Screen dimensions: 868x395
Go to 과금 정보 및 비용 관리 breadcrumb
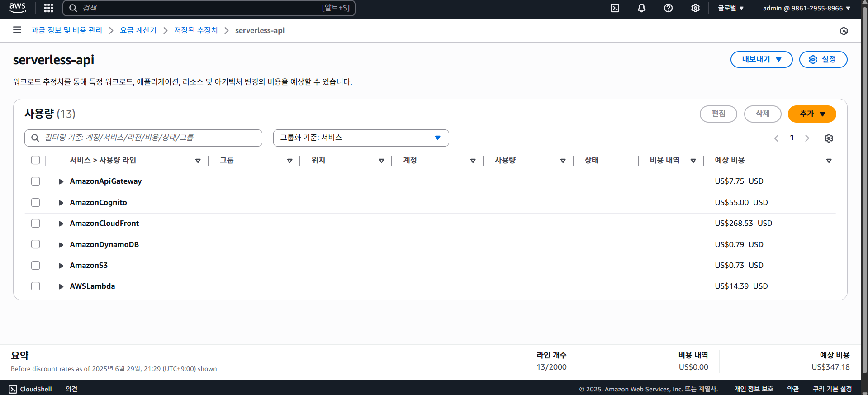coord(66,30)
